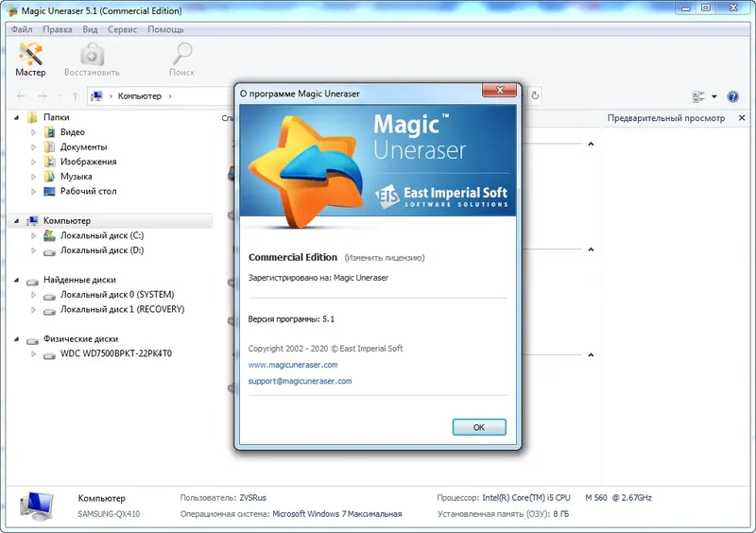
Task: Open the support@magicuneraser.com email link
Action: (x=300, y=381)
